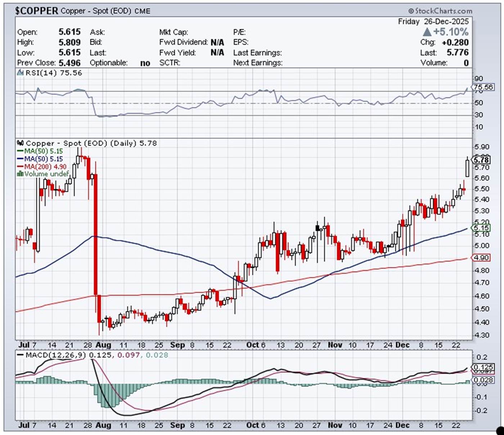Click the $COPPER ticker symbol title
504x435 pixels.
36,11
